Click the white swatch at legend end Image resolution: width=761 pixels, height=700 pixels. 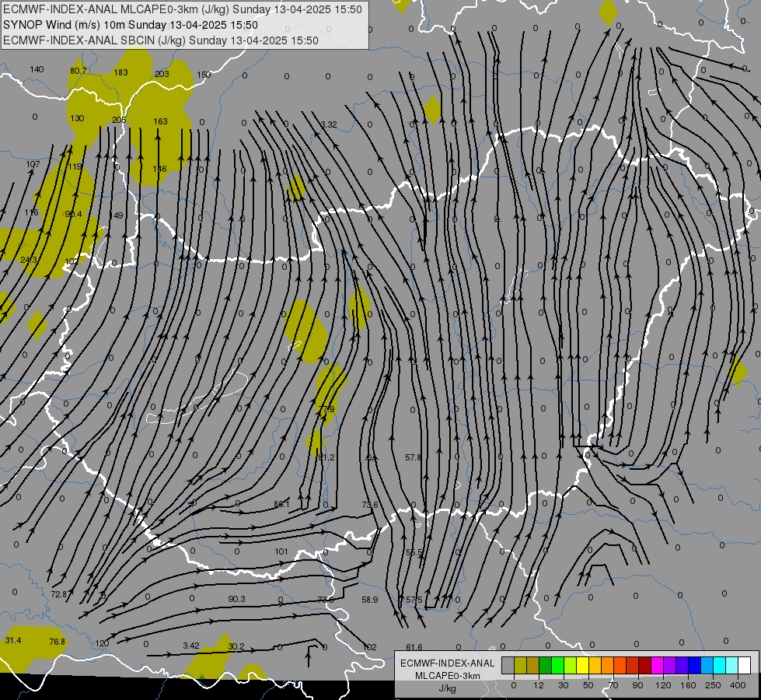[745, 665]
